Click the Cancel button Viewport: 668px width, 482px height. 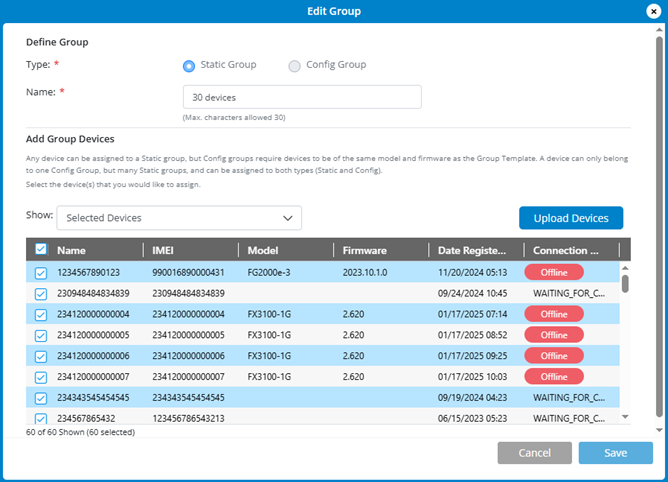pos(534,453)
